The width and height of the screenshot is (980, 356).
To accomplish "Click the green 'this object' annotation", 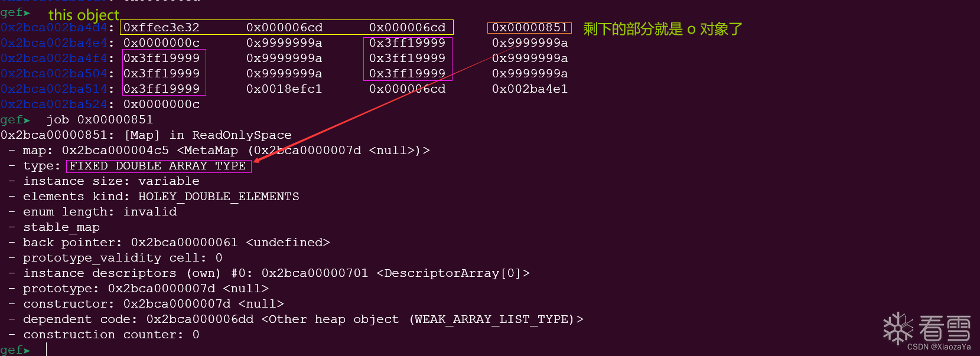I will pos(84,14).
